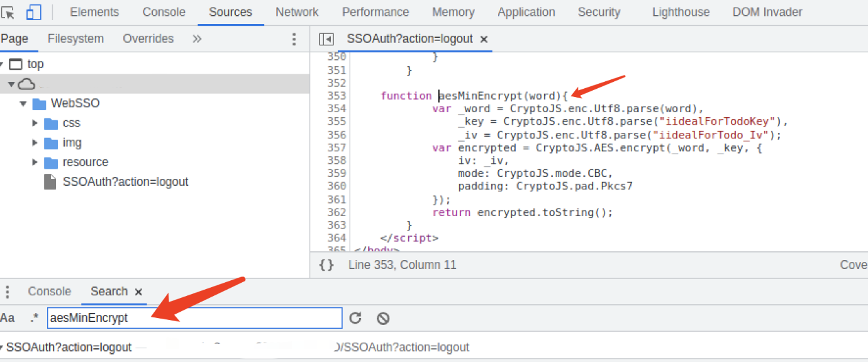
Task: Switch to the Lighthouse tab
Action: click(x=681, y=12)
